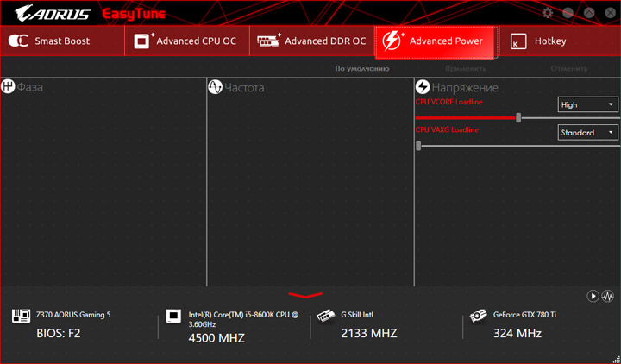Open the Smast Boost tab

click(62, 41)
